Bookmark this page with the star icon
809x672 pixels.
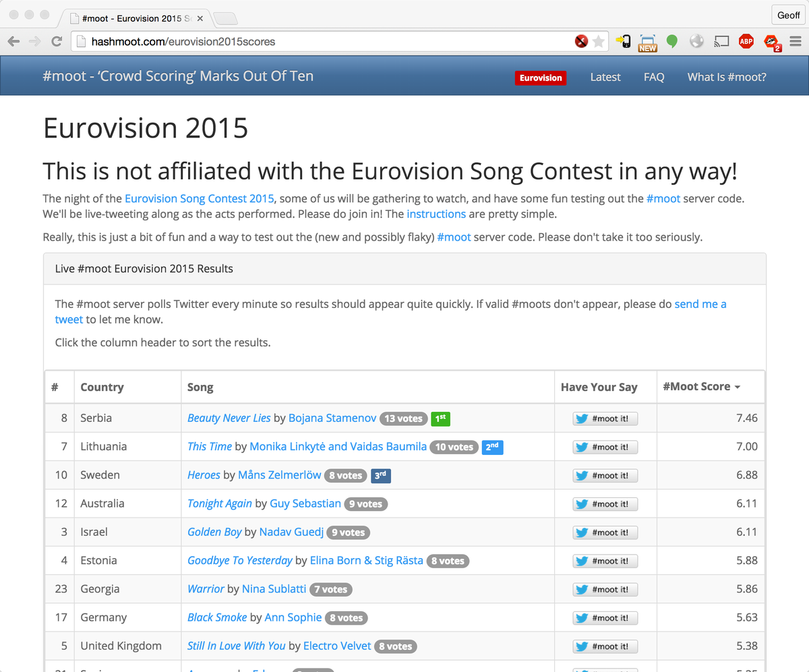click(599, 42)
